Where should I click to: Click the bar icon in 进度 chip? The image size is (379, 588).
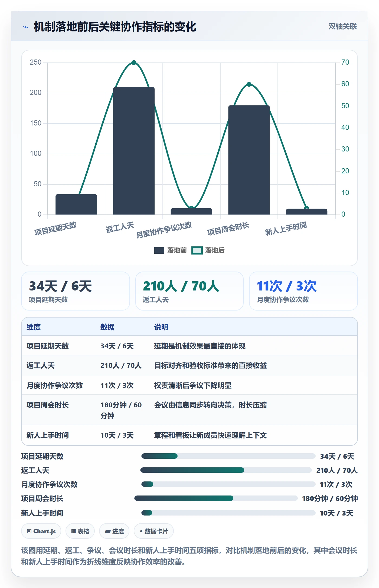tap(107, 532)
